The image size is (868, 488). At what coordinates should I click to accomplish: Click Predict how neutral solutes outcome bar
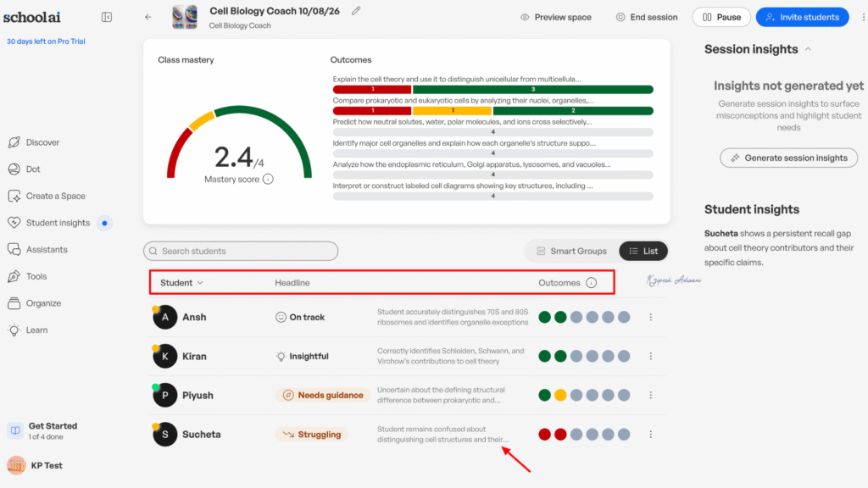coord(492,132)
